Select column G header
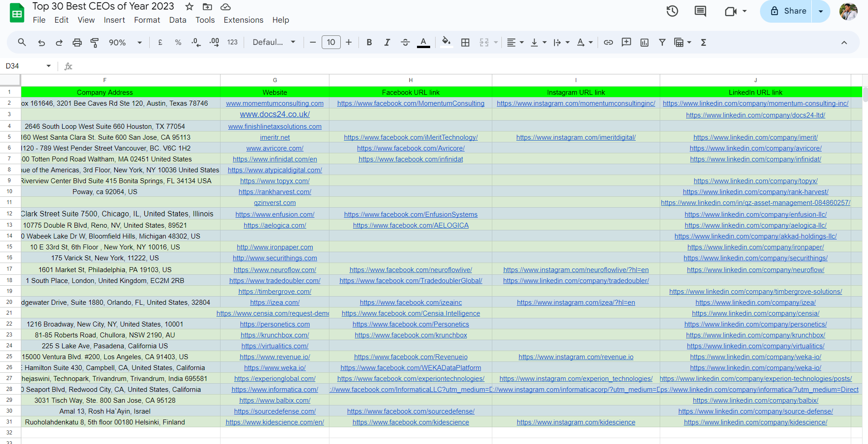The image size is (868, 444). point(275,80)
